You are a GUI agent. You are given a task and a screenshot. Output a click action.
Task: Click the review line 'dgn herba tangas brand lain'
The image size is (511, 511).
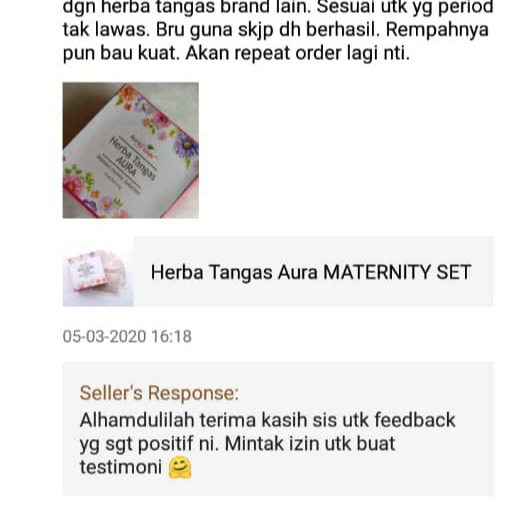(x=187, y=7)
